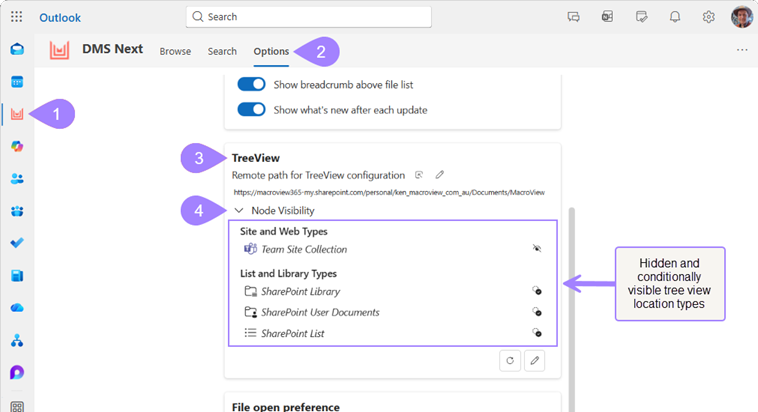Viewport: 758px width, 412px height.
Task: Open To Do checkmark app in rail
Action: coord(17,243)
